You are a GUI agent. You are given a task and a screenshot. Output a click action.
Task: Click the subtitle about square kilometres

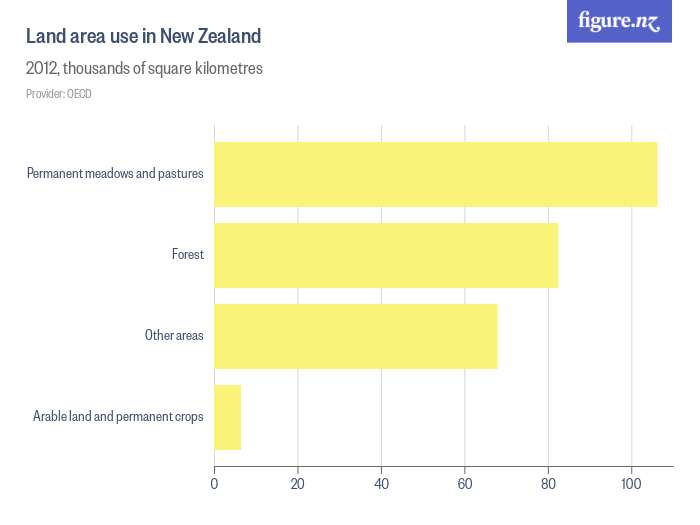[144, 70]
